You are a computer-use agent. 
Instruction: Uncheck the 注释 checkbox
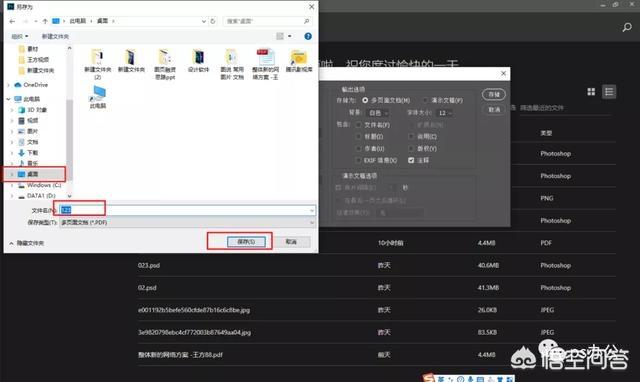point(411,160)
